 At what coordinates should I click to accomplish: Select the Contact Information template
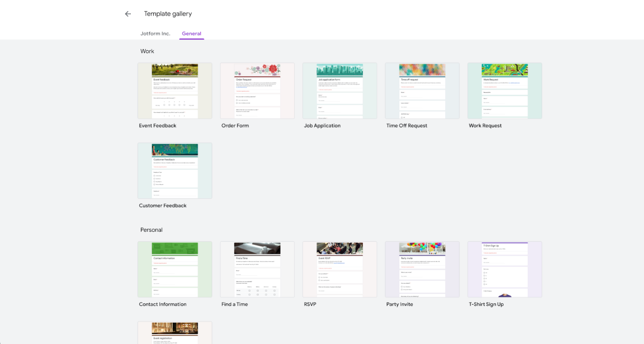174,269
